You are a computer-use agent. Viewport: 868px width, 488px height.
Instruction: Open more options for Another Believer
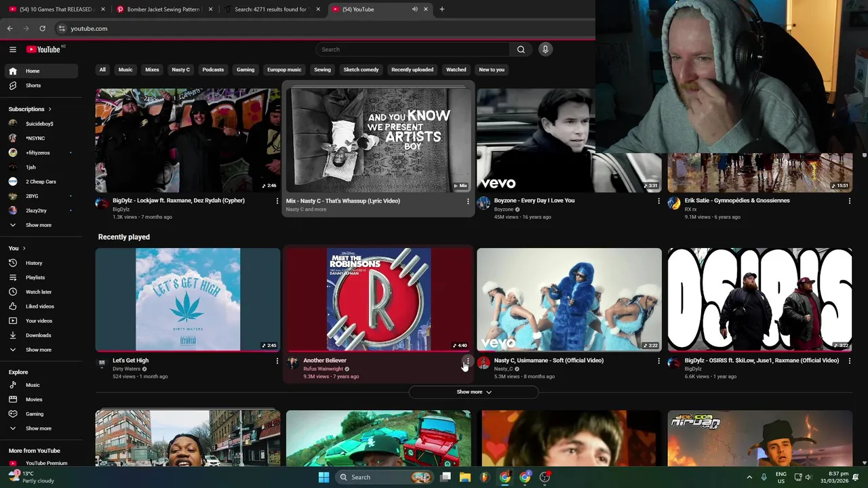pyautogui.click(x=467, y=361)
